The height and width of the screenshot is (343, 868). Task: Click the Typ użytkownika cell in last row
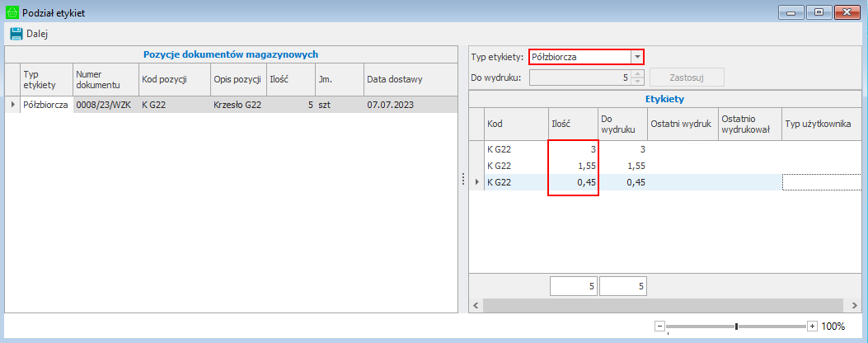click(822, 182)
